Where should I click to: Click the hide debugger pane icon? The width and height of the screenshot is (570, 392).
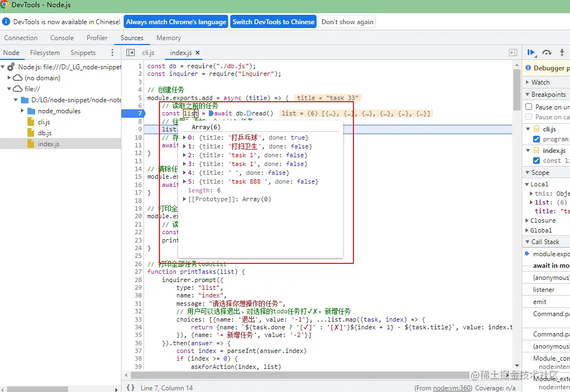point(513,53)
